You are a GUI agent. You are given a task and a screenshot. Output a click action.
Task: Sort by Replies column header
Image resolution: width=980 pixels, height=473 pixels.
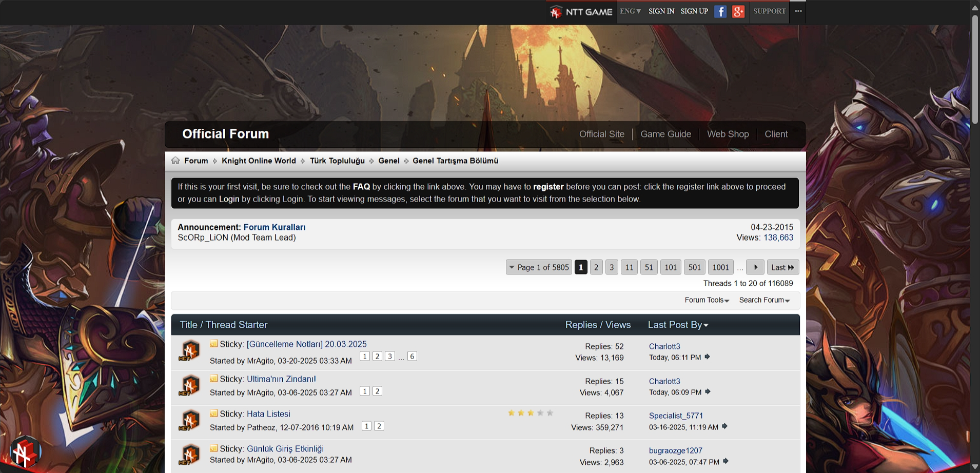(581, 325)
